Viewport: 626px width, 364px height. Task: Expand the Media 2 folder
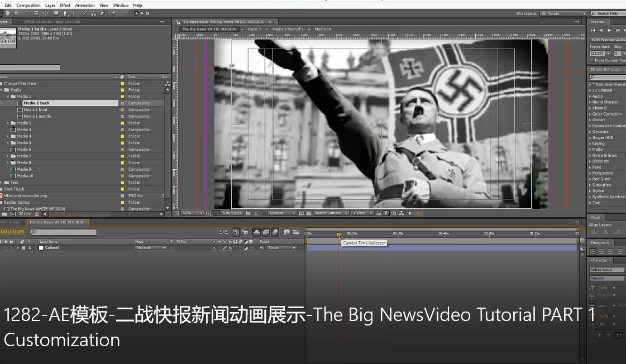pyautogui.click(x=8, y=123)
